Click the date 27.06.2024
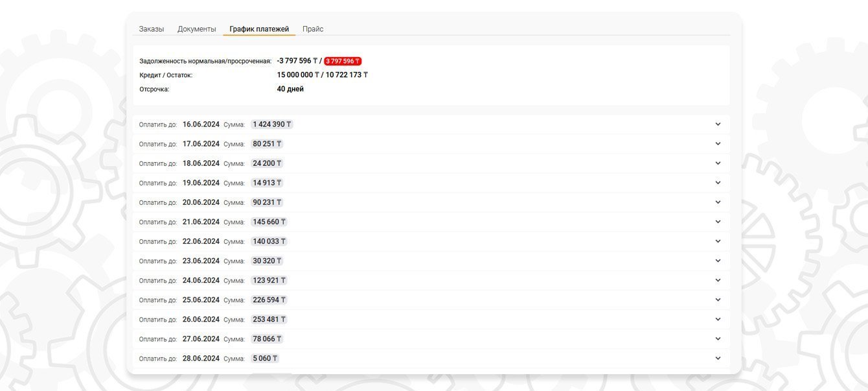This screenshot has width=868, height=391. pos(201,338)
